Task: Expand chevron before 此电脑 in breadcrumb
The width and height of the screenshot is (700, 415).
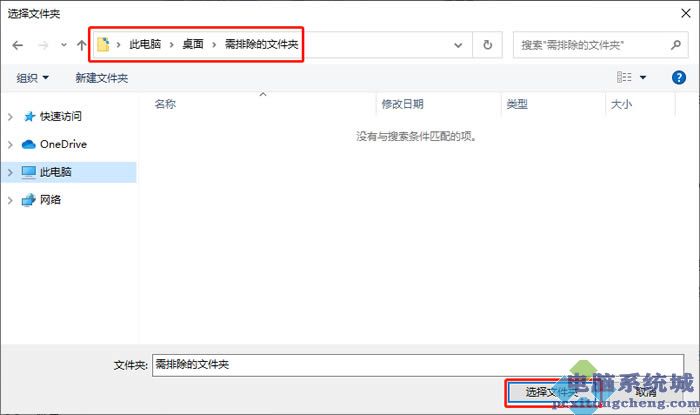Action: (x=118, y=45)
